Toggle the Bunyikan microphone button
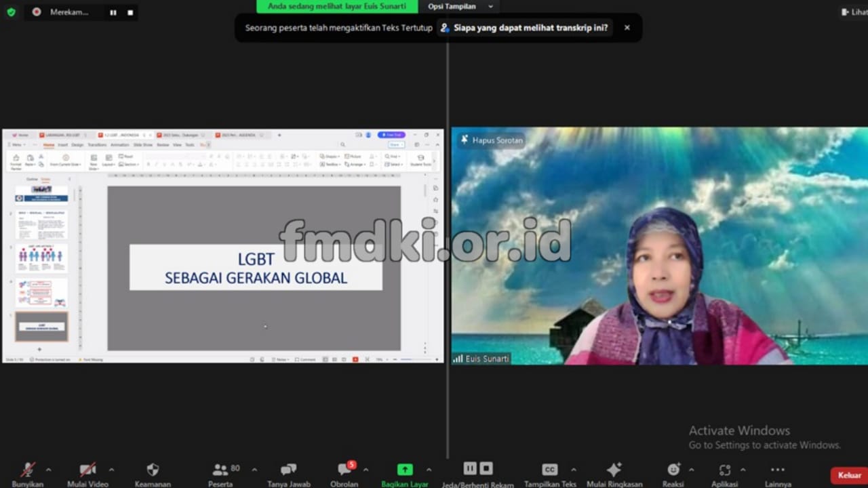This screenshot has height=488, width=868. pos(28,470)
